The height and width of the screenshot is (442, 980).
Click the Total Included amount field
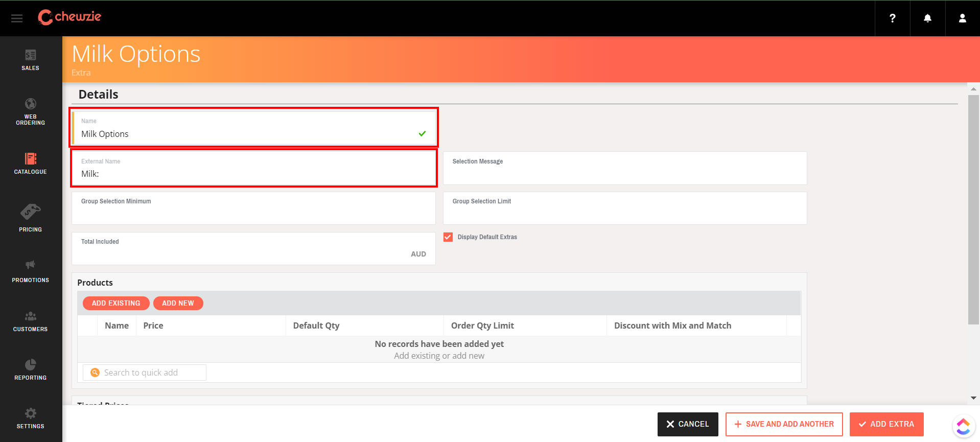pos(253,248)
